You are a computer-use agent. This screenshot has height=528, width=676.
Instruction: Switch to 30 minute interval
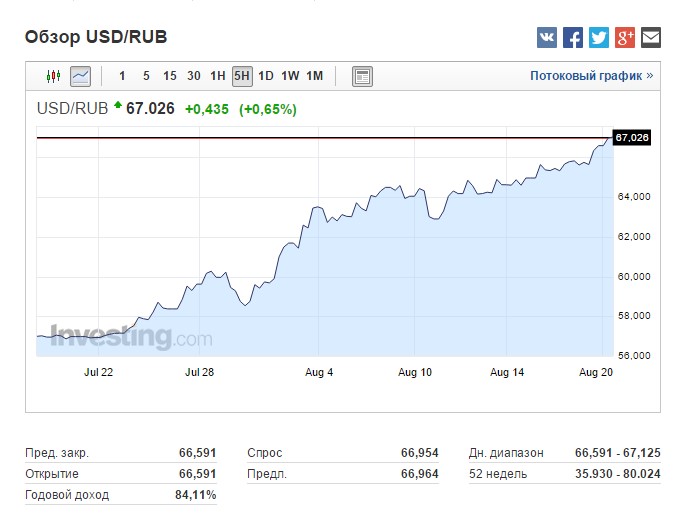(x=194, y=76)
